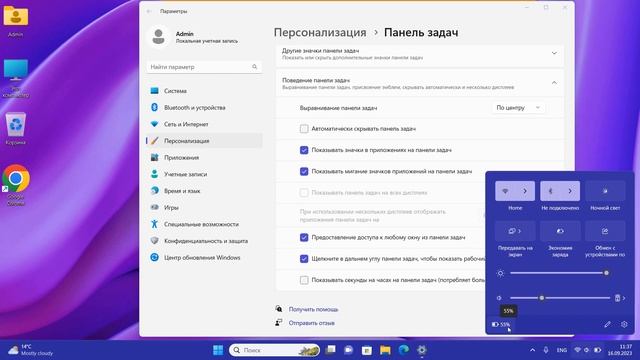
Task: Go to Время и язык settings
Action: [204, 191]
